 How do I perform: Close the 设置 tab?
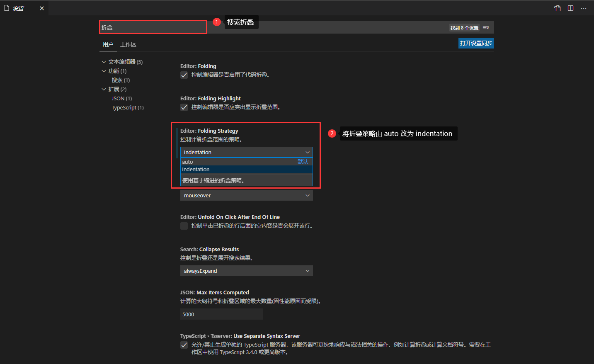pyautogui.click(x=42, y=8)
